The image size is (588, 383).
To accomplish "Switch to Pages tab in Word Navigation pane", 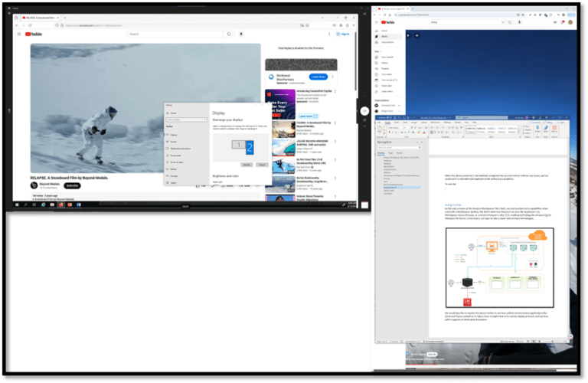I will pyautogui.click(x=390, y=153).
